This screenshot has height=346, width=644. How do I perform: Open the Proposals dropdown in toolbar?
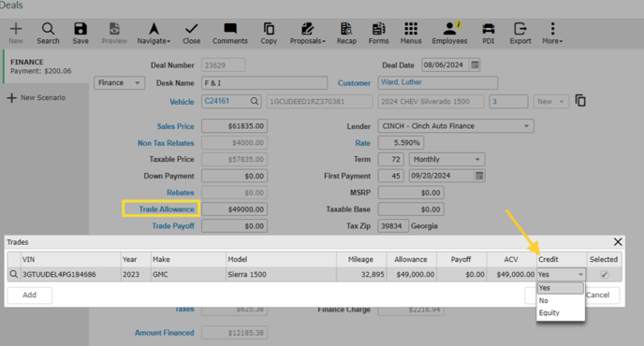click(308, 34)
